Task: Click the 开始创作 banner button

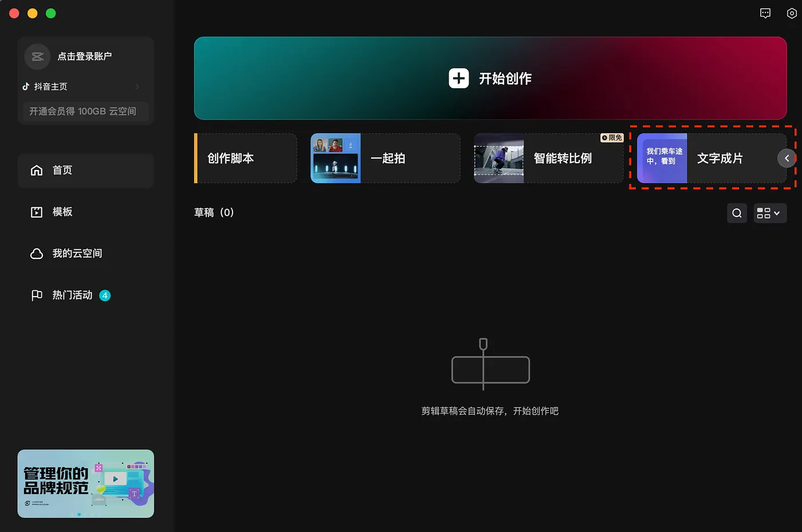Action: (x=490, y=78)
